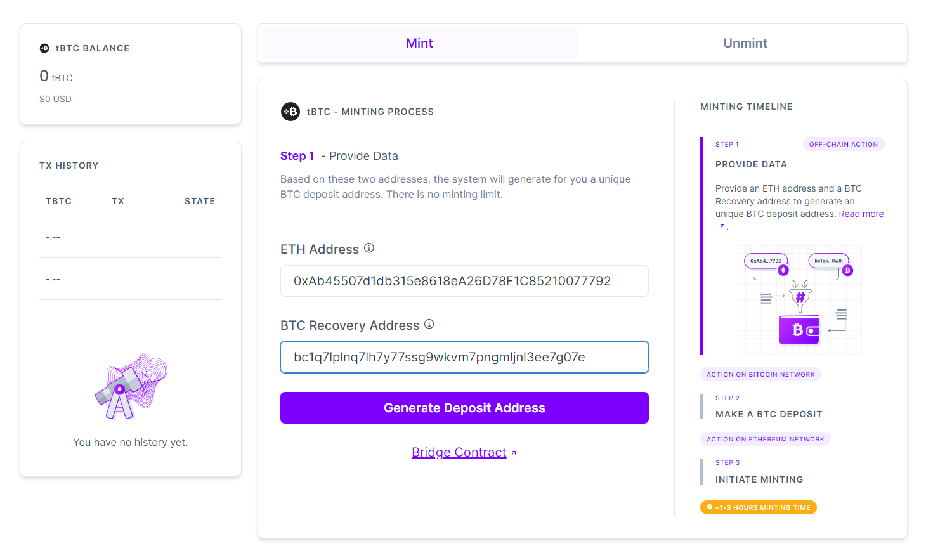The width and height of the screenshot is (926, 560).
Task: Click the Ethereum icon in the timeline diagram
Action: pyautogui.click(x=783, y=270)
